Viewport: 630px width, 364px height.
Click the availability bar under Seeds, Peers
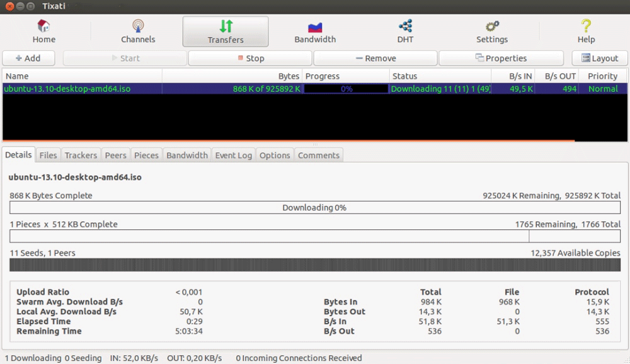pos(315,264)
